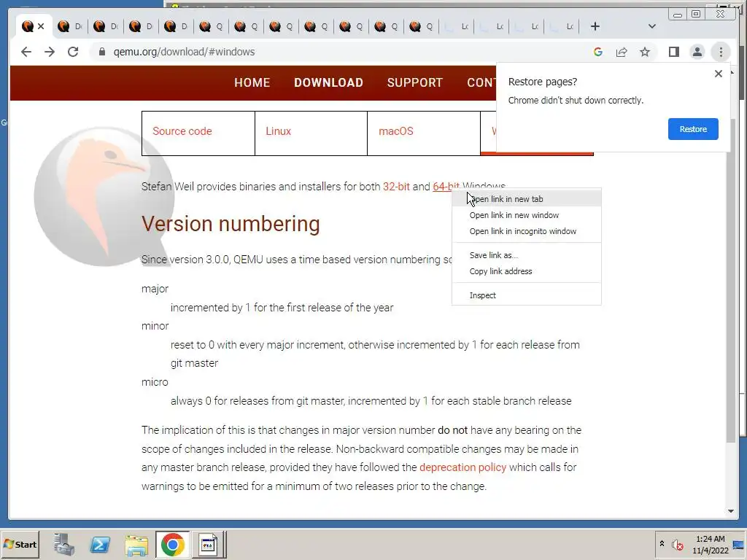The height and width of the screenshot is (560, 747).
Task: Go to the HOME nav item
Action: [x=252, y=83]
